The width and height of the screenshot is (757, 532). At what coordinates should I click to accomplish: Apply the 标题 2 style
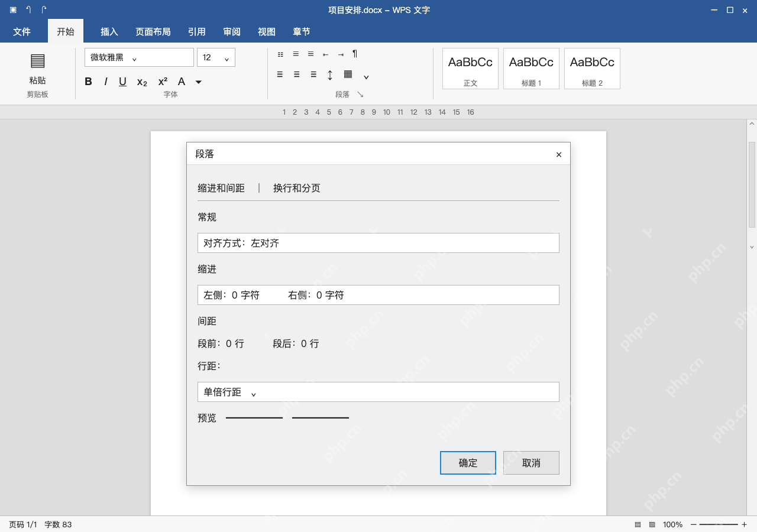pos(592,69)
